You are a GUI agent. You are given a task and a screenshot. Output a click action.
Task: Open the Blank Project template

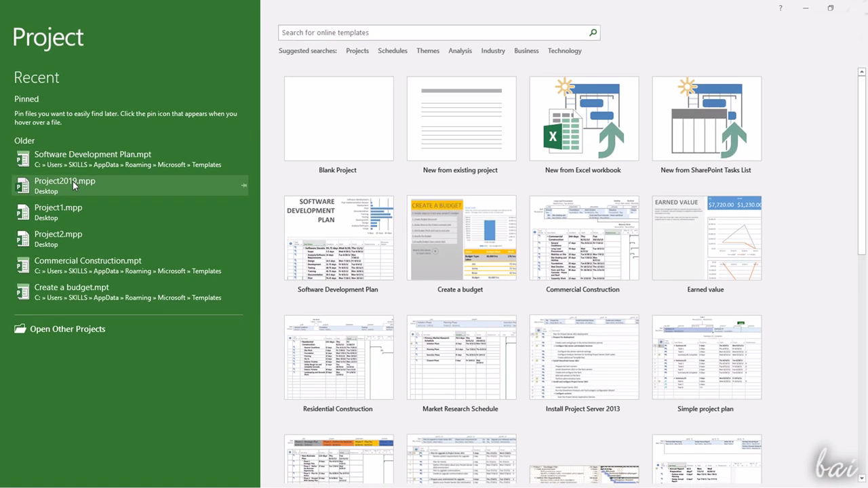click(x=338, y=119)
